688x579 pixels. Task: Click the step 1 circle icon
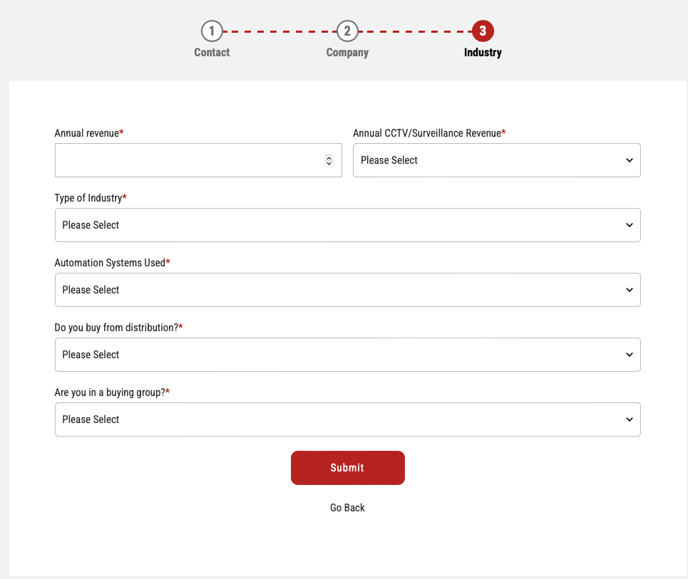(x=211, y=31)
